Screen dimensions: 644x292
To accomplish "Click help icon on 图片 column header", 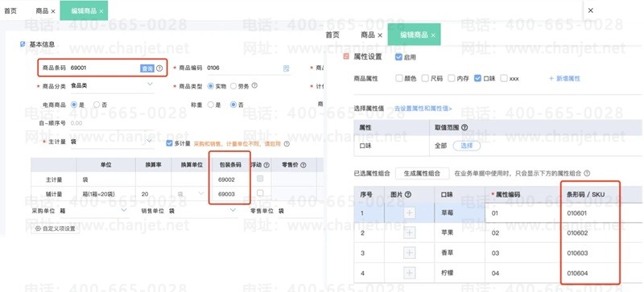I will (x=408, y=194).
